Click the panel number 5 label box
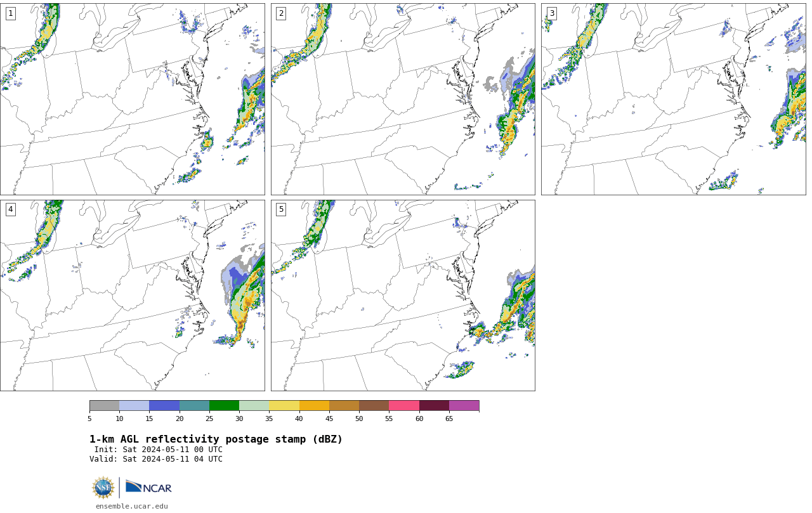The image size is (812, 513). pyautogui.click(x=281, y=209)
